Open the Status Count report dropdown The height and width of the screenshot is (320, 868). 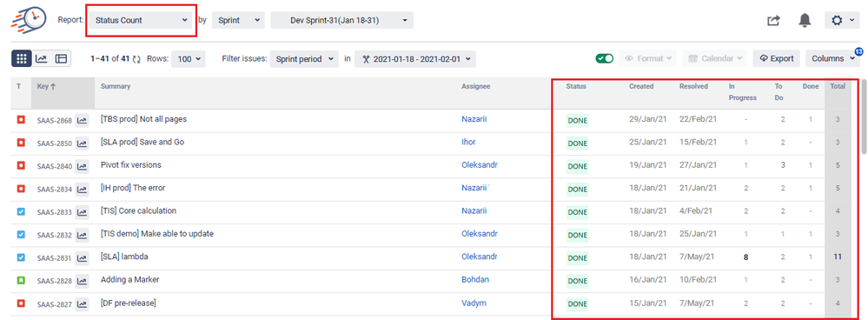coord(141,20)
